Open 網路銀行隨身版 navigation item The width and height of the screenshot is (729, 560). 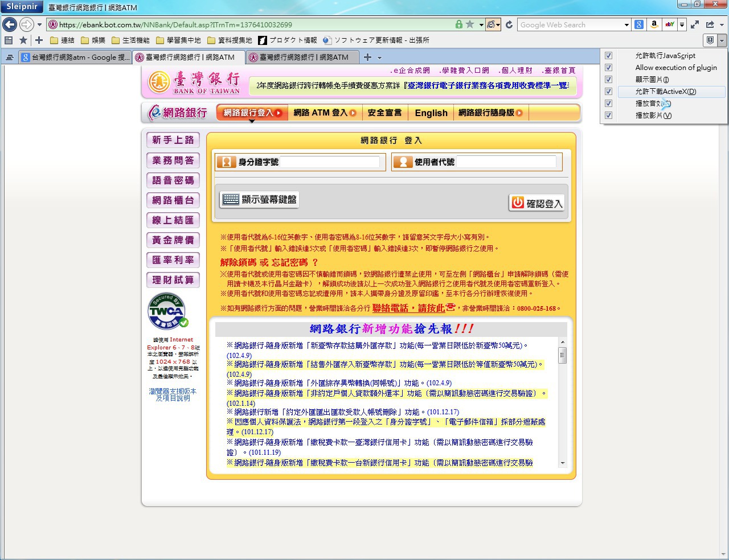point(491,113)
